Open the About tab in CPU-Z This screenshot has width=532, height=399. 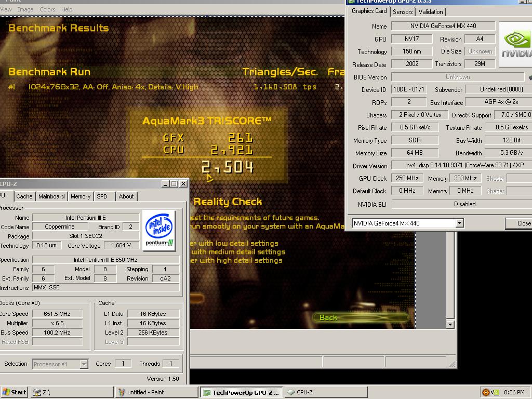[126, 196]
